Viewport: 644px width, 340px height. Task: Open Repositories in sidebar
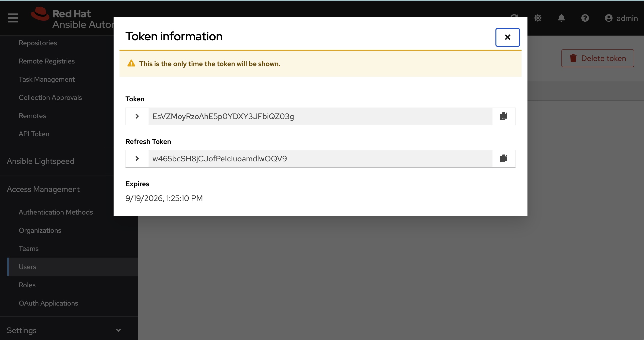[38, 43]
